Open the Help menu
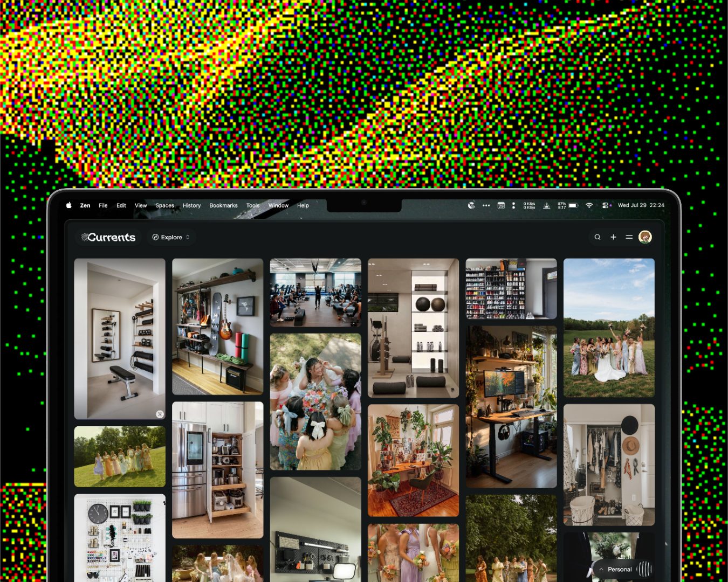728x582 pixels. pos(303,205)
